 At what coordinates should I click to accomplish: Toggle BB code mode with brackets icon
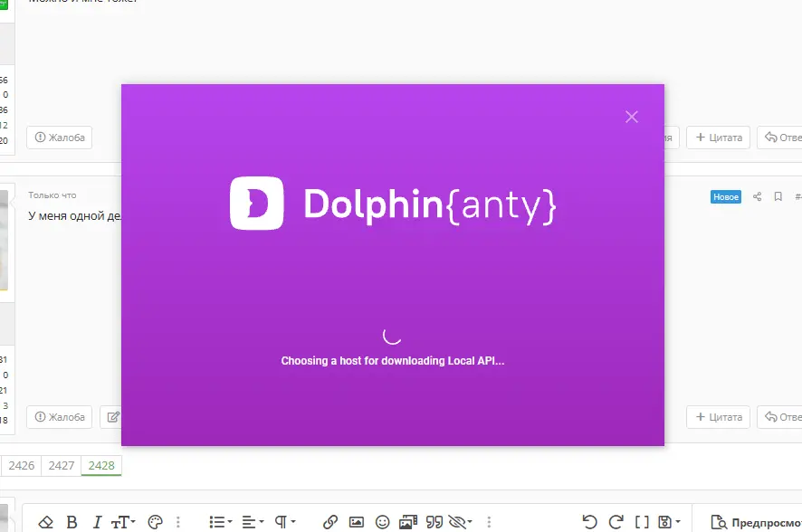tap(642, 522)
